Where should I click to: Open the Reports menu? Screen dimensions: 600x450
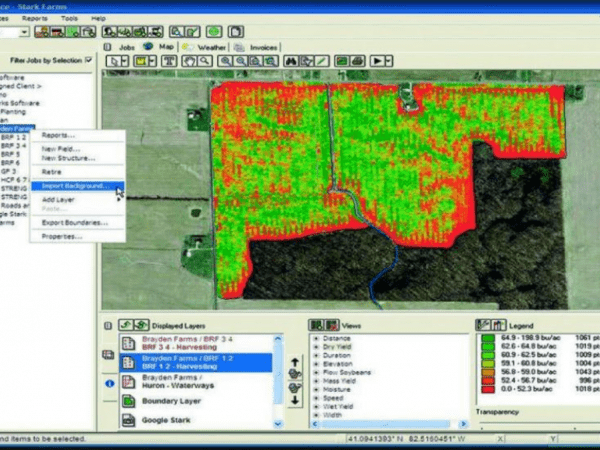35,18
